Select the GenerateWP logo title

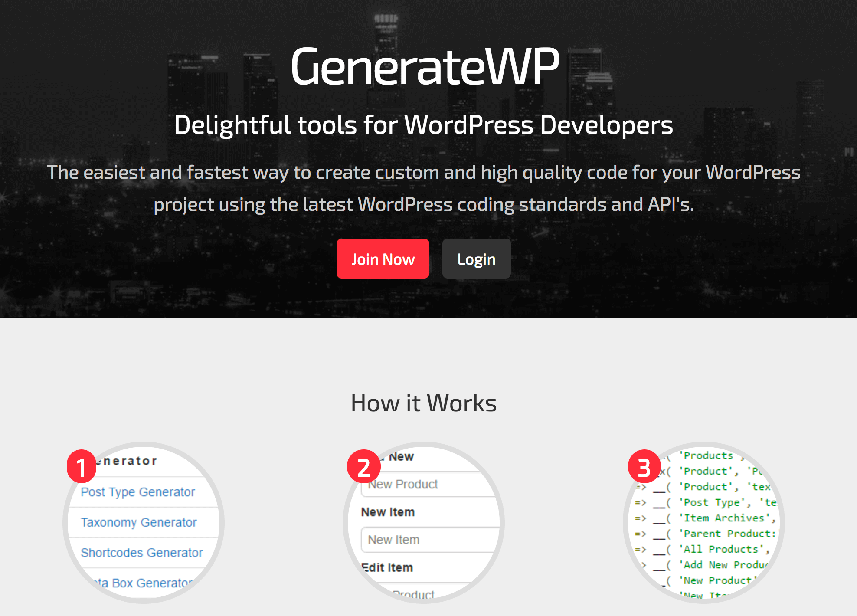pos(425,66)
